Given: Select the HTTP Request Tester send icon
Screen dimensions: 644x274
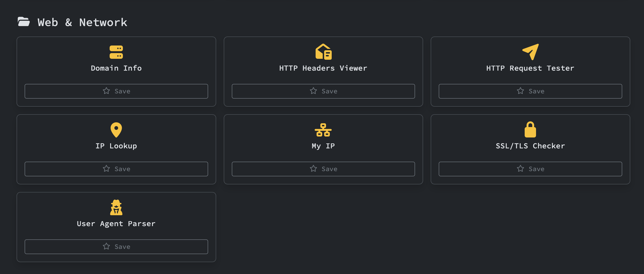Looking at the screenshot, I should [530, 52].
